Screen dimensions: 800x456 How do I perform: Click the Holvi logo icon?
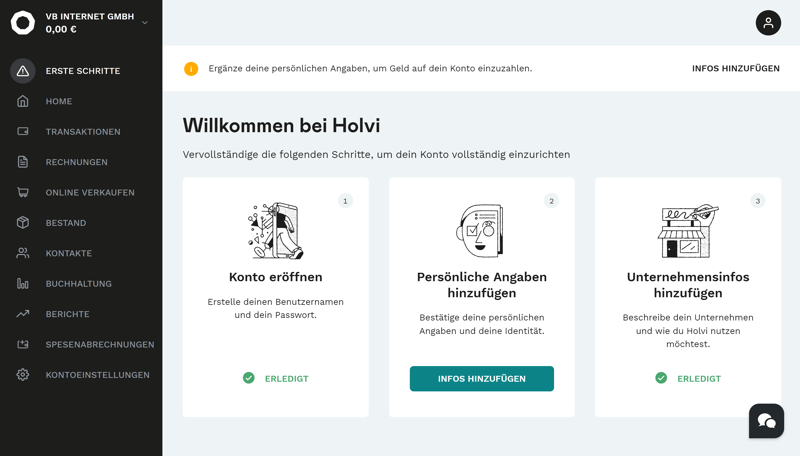pyautogui.click(x=22, y=22)
